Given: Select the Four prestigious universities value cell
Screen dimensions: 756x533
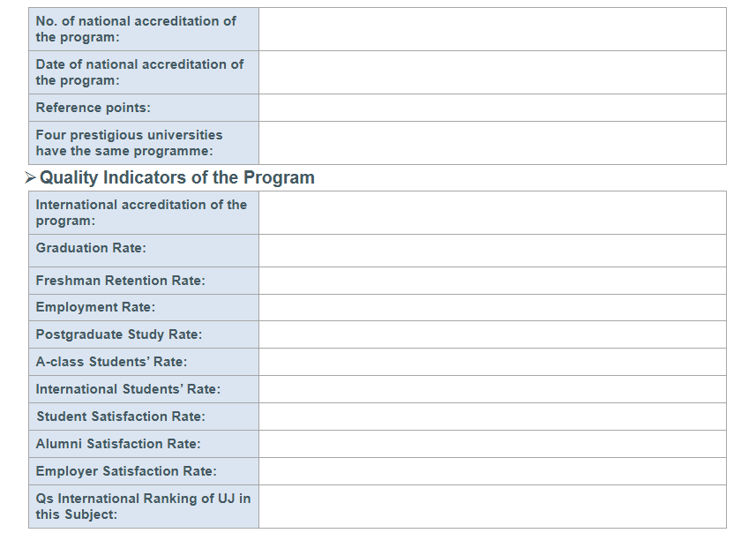Looking at the screenshot, I should (492, 143).
